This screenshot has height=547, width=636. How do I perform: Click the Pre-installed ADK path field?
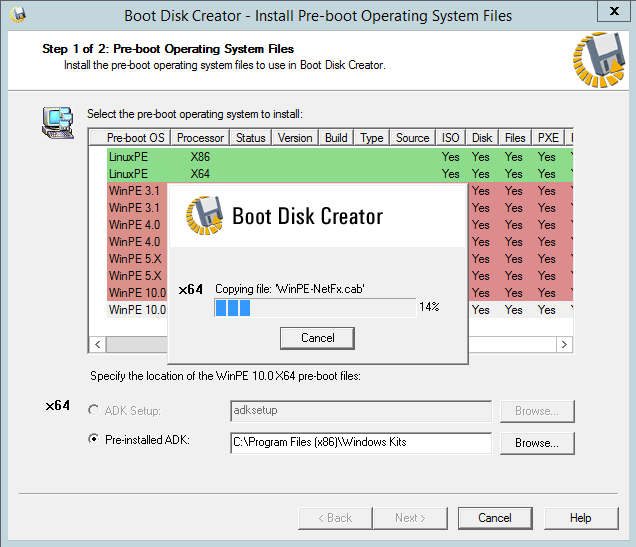click(x=361, y=443)
